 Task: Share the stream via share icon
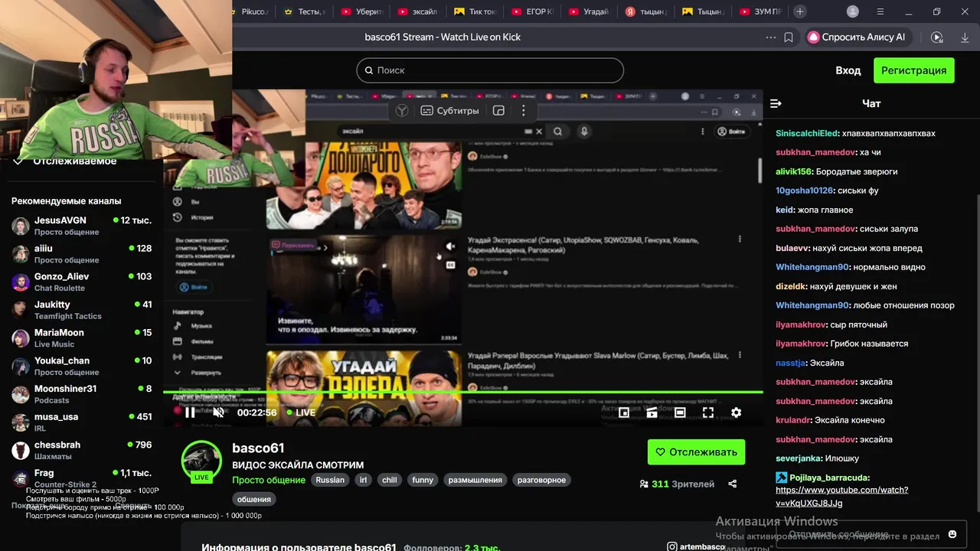732,484
